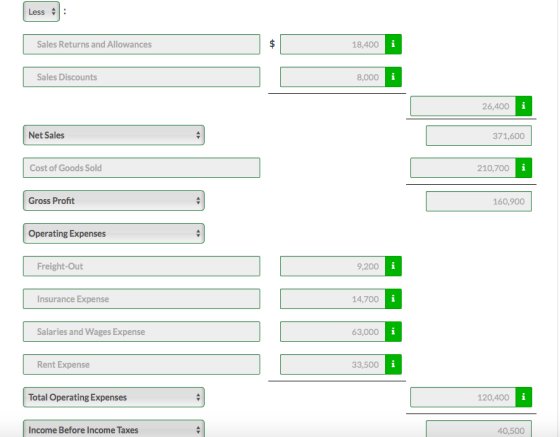Click info icon next to Rent 33,500
560x437 pixels.
tap(393, 364)
